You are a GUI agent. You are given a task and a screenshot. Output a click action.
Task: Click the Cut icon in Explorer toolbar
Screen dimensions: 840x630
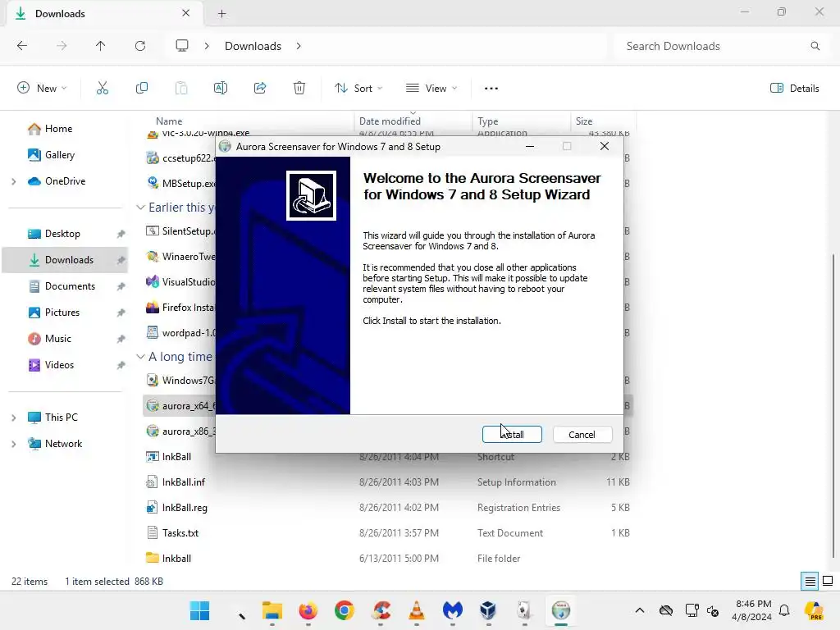coord(103,88)
